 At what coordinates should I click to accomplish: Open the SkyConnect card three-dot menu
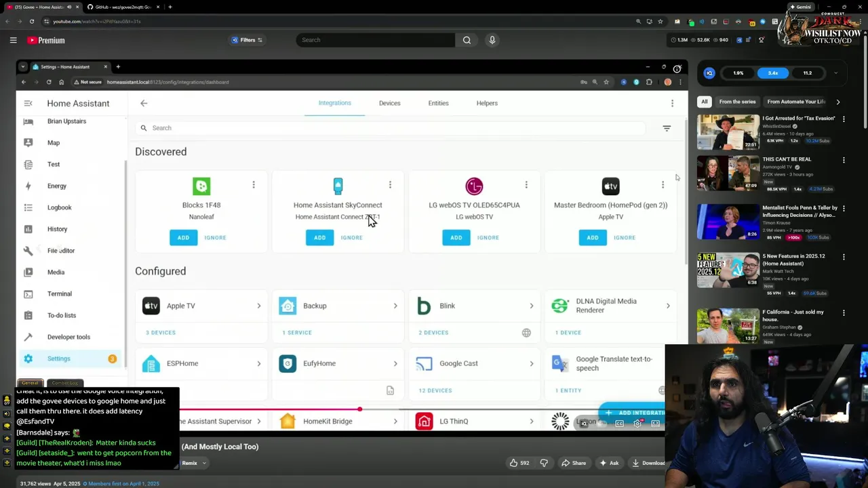point(390,184)
